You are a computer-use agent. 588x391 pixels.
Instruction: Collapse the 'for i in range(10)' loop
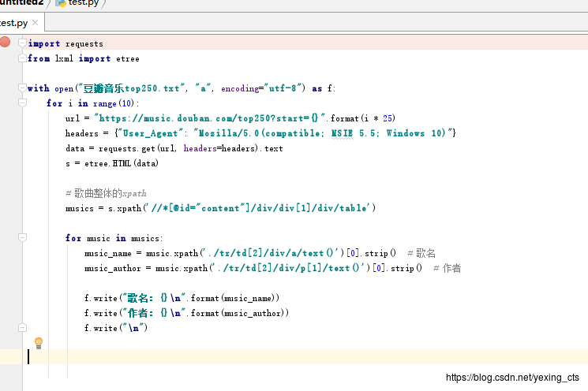[x=23, y=102]
